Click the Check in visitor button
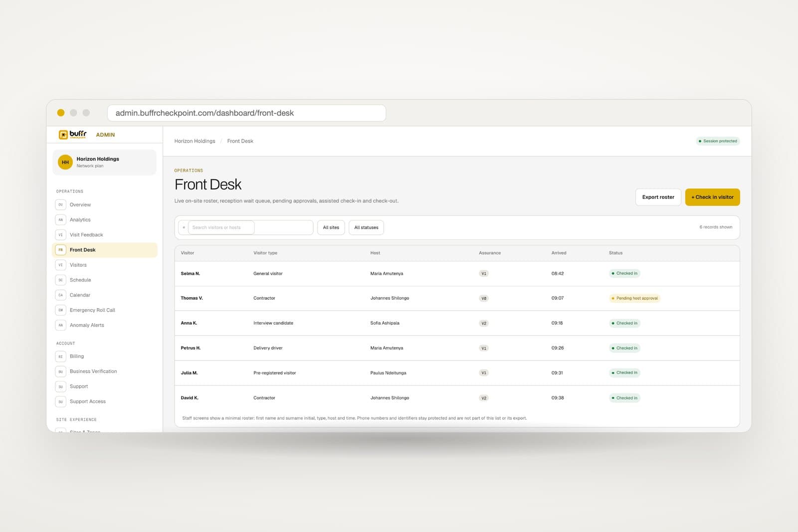798x532 pixels. coord(713,197)
